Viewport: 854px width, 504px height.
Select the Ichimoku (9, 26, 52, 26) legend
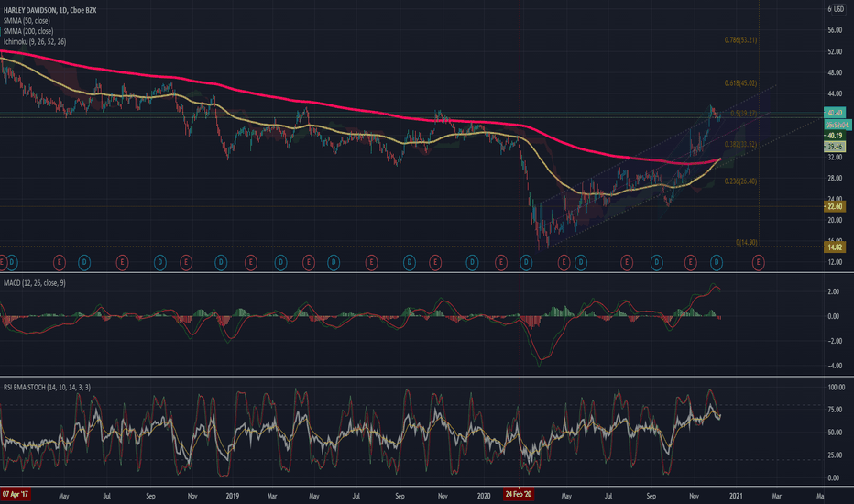pyautogui.click(x=35, y=41)
